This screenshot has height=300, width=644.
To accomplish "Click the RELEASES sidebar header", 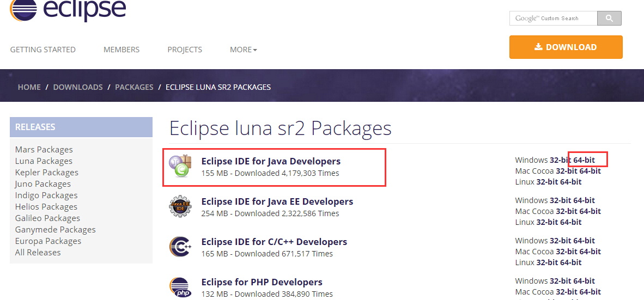I will 81,127.
